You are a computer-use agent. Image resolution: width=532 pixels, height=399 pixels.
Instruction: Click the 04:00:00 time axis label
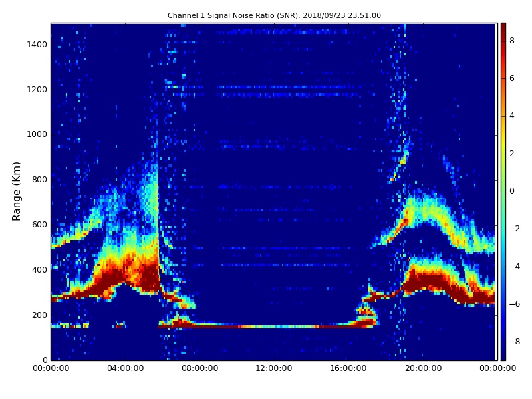(125, 368)
